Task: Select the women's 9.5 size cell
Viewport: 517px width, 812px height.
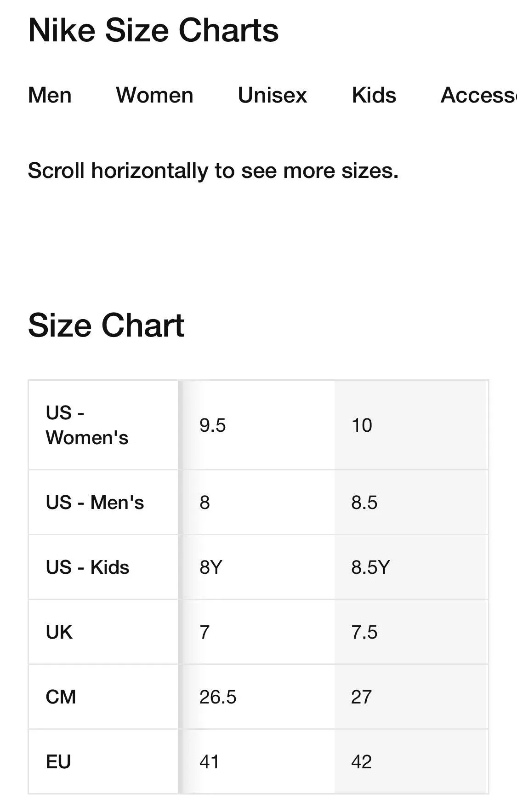Action: (212, 425)
